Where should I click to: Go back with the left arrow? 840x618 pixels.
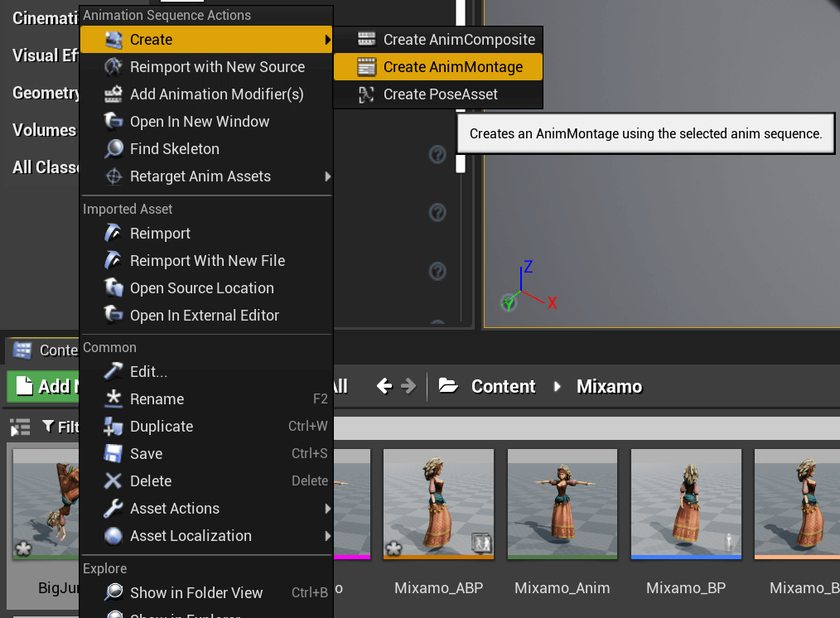(384, 385)
